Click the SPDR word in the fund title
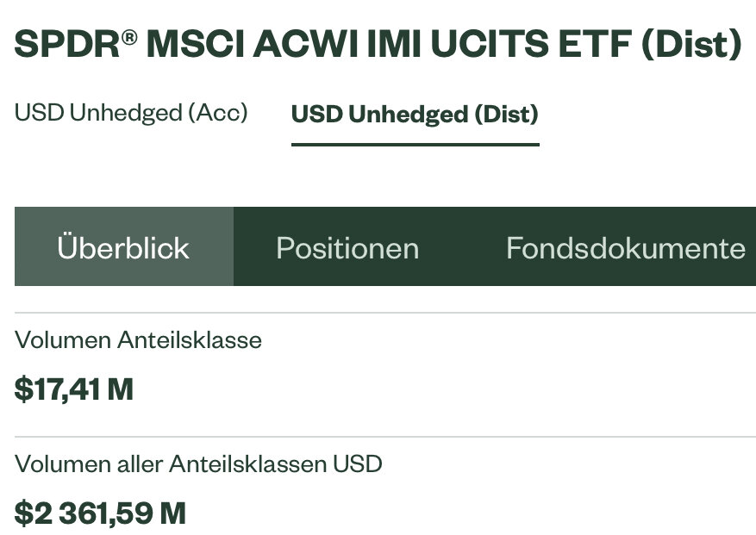 66,45
